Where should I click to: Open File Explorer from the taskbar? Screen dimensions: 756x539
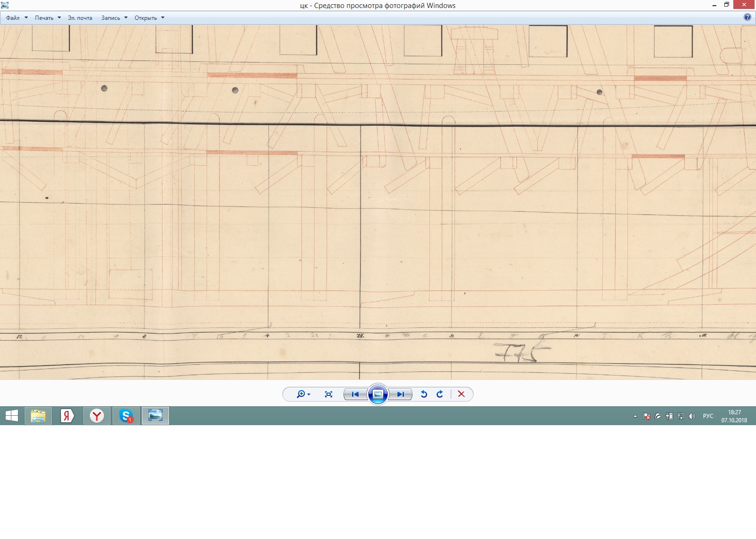[x=38, y=416]
